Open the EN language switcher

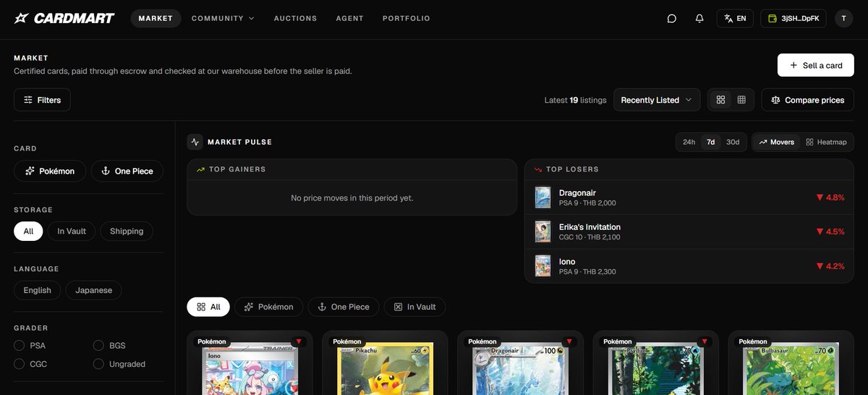pyautogui.click(x=736, y=18)
